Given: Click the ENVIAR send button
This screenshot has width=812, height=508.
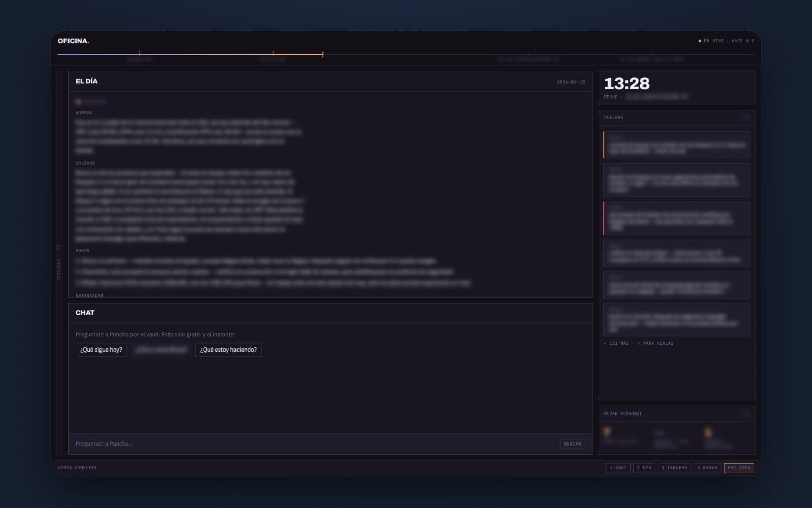Looking at the screenshot, I should coord(572,444).
